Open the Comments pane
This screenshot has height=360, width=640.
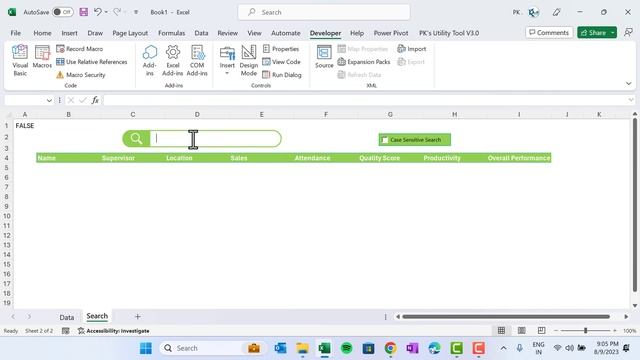click(x=549, y=33)
